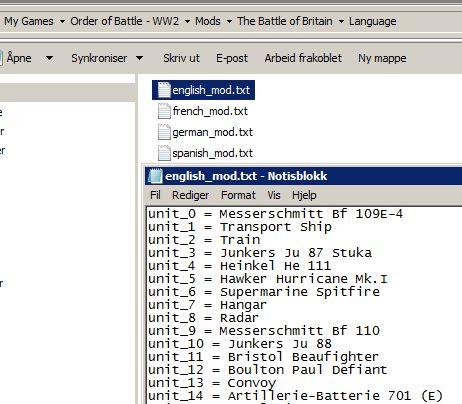Place cursor in line 'unit_7 = Hangar'

pos(207,305)
